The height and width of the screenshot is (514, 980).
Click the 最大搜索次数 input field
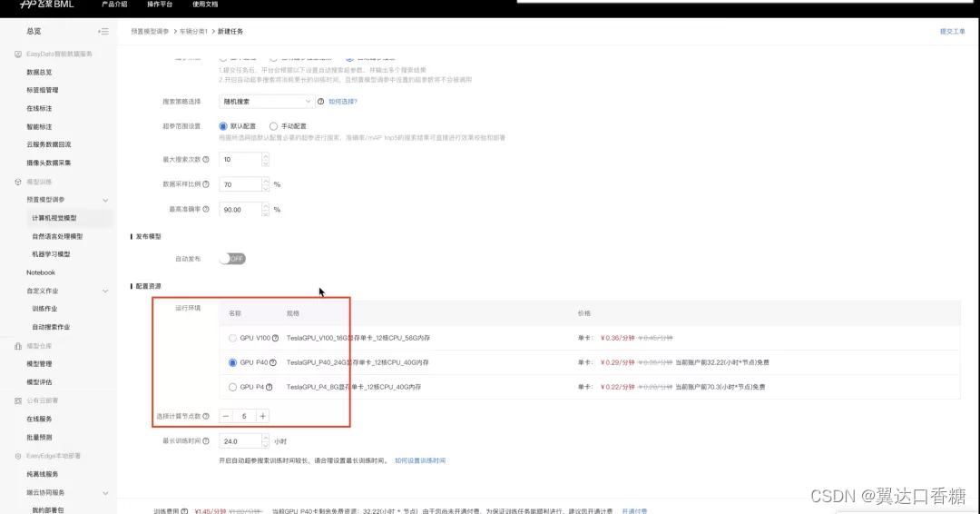(x=240, y=160)
